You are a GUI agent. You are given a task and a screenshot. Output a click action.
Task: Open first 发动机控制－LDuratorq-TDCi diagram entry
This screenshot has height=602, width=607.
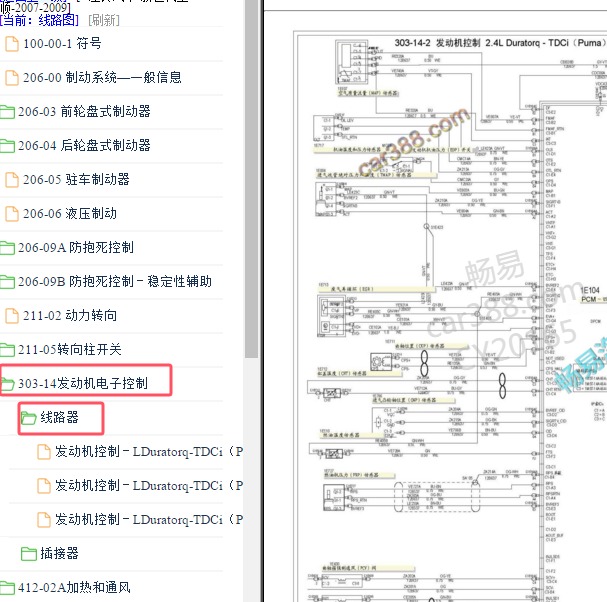click(x=149, y=452)
